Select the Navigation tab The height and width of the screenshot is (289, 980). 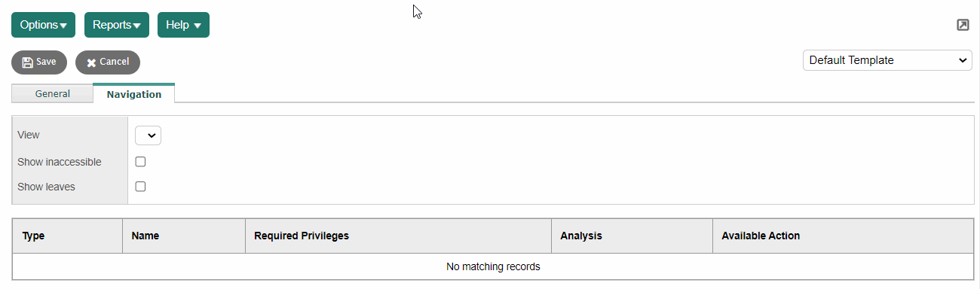(134, 94)
